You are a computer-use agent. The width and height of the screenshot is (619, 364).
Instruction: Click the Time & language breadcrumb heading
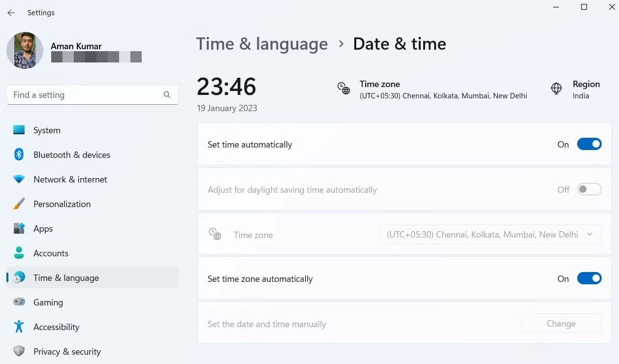(262, 44)
